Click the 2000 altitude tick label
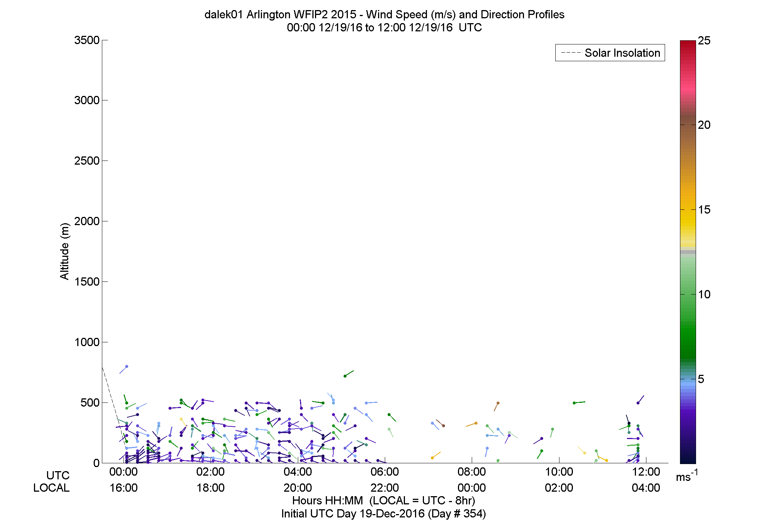The image size is (783, 532). pos(87,221)
